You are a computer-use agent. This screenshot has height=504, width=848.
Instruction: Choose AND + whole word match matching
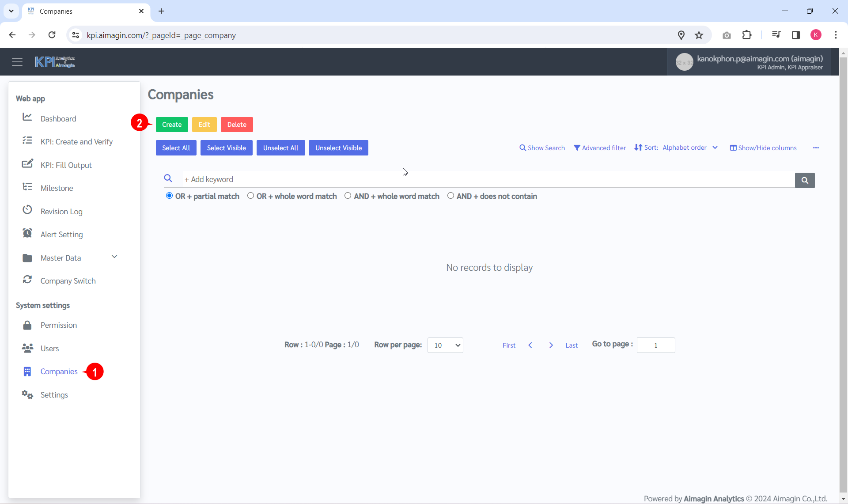[x=348, y=196]
